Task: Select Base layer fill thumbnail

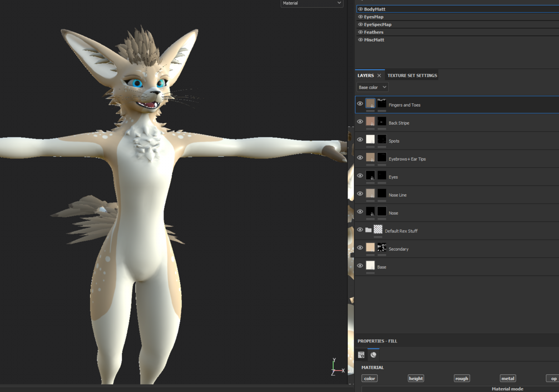Action: (x=370, y=266)
